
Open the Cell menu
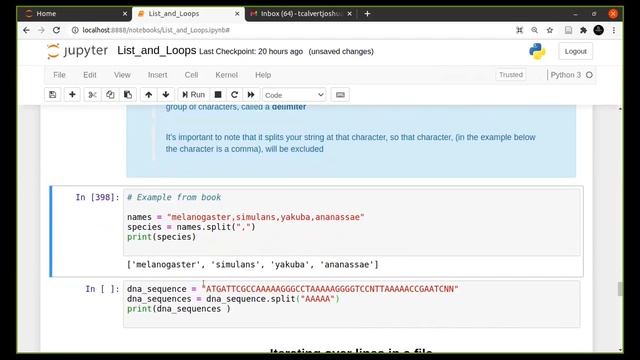(x=191, y=75)
